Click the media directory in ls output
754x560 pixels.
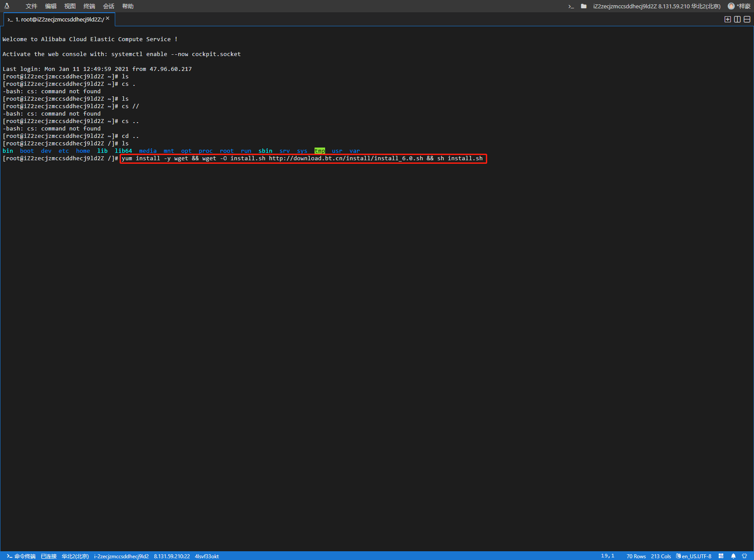(x=148, y=151)
